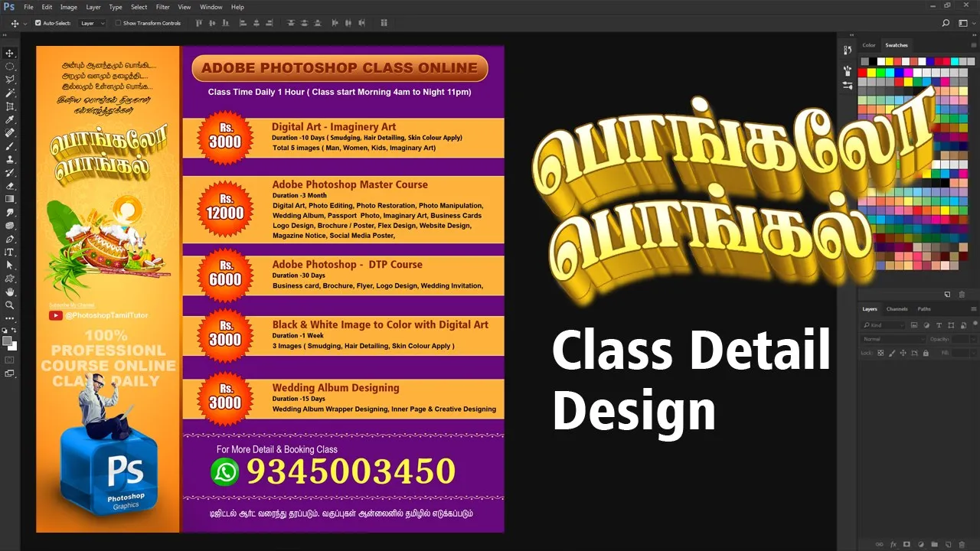
Task: Open the Layers panel menu
Action: coord(973,309)
